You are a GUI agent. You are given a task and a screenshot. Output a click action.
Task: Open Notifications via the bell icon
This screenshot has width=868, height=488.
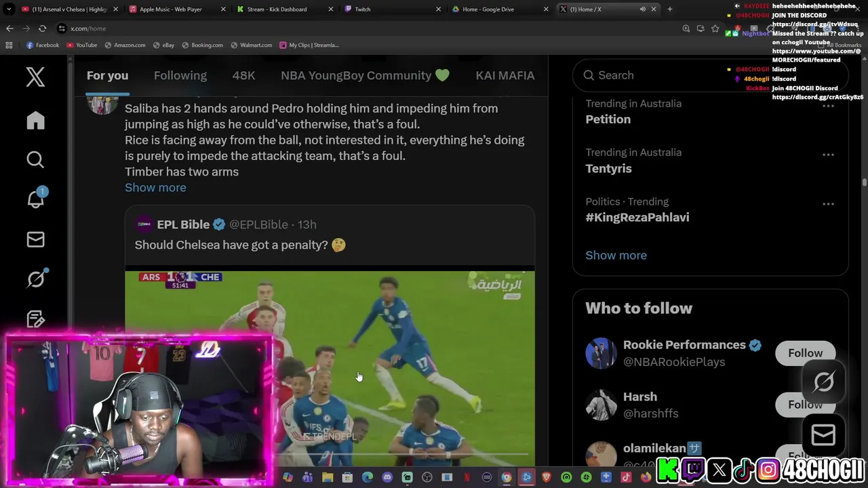pos(35,199)
